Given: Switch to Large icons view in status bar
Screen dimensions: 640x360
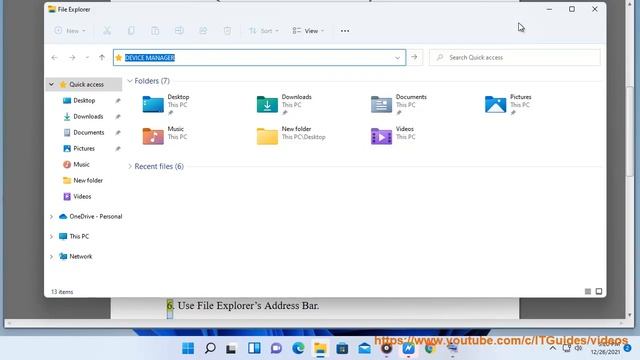Looking at the screenshot, I should tap(599, 291).
